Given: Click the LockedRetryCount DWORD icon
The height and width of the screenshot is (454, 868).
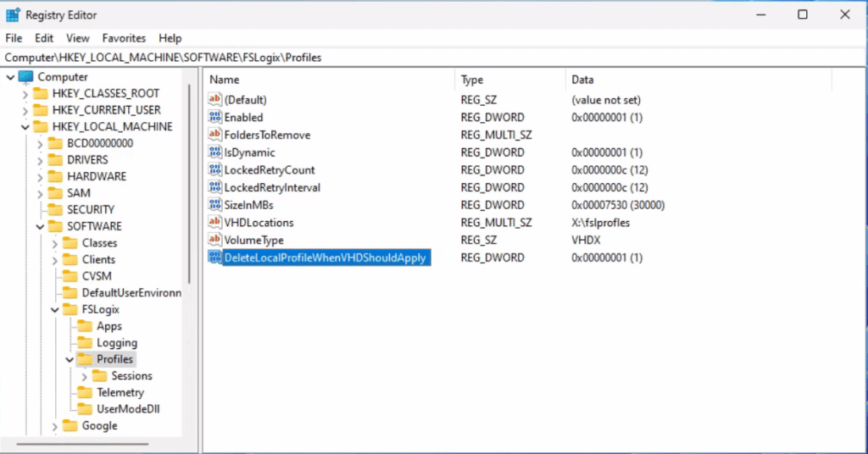Looking at the screenshot, I should click(214, 169).
